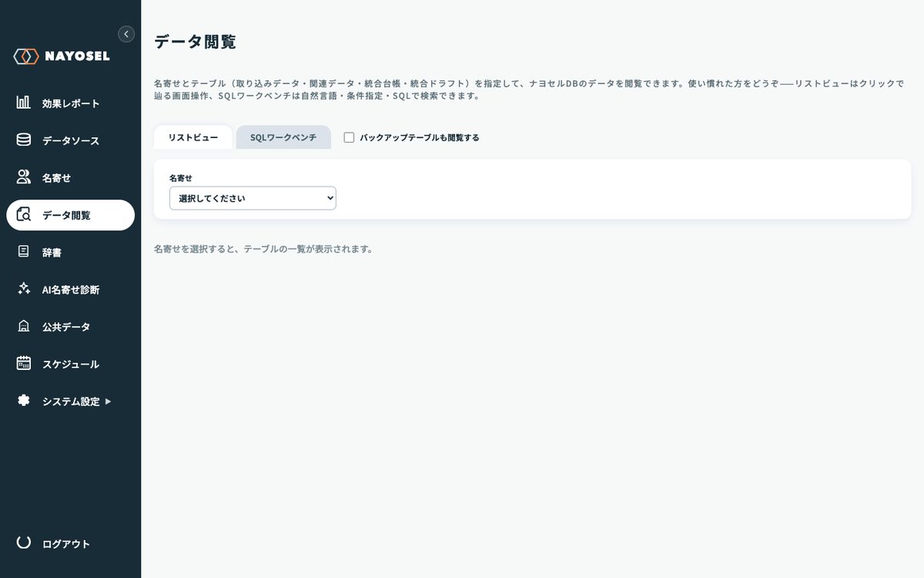Switch to the SQLワークベンチ tab
924x578 pixels.
283,137
